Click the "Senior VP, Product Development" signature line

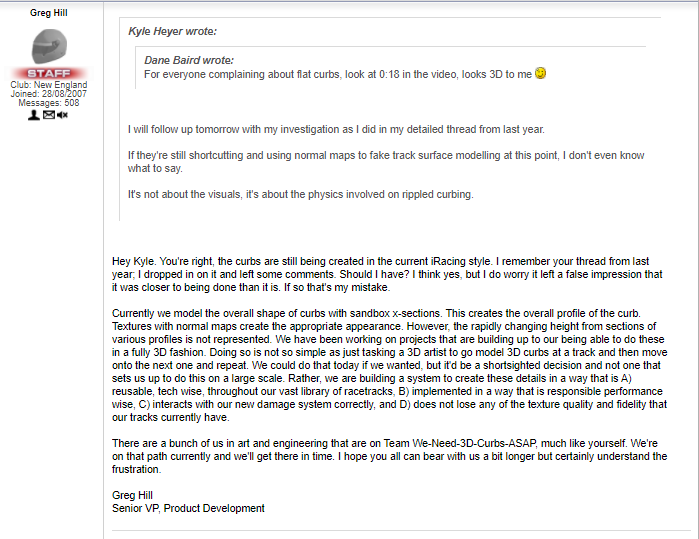[x=188, y=507]
